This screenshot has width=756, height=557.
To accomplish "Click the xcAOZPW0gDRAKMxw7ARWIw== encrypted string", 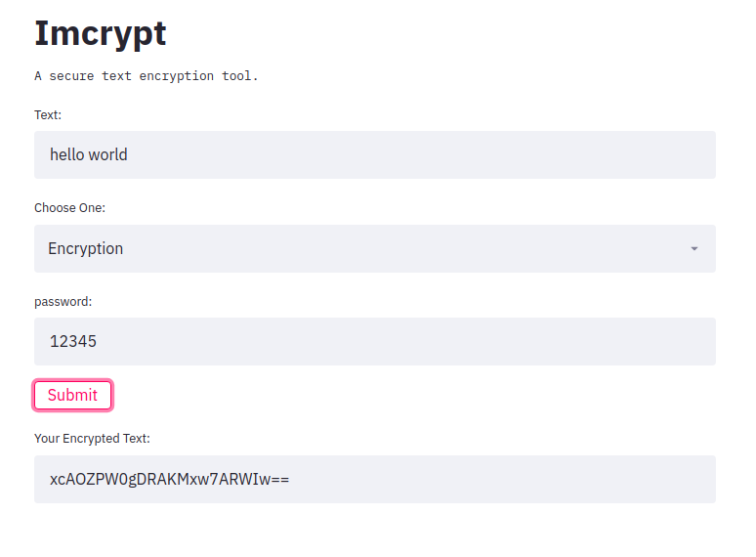I will point(169,480).
